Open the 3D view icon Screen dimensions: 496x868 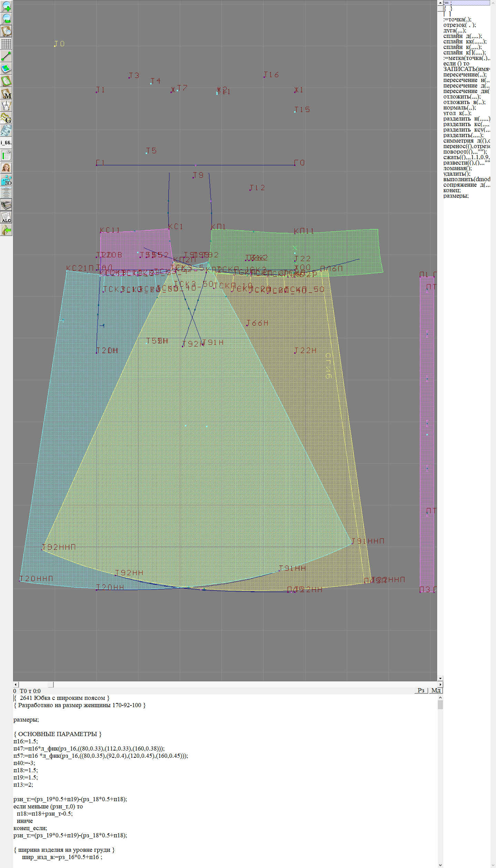[x=6, y=180]
